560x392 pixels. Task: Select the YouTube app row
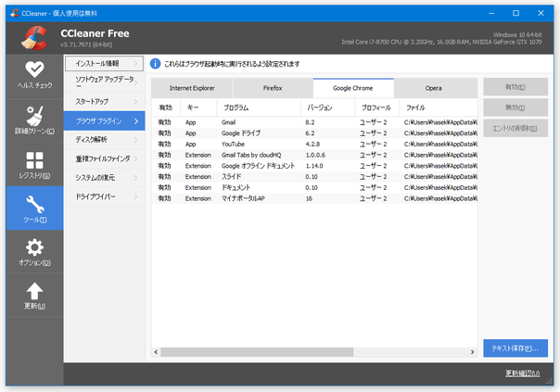(x=314, y=145)
